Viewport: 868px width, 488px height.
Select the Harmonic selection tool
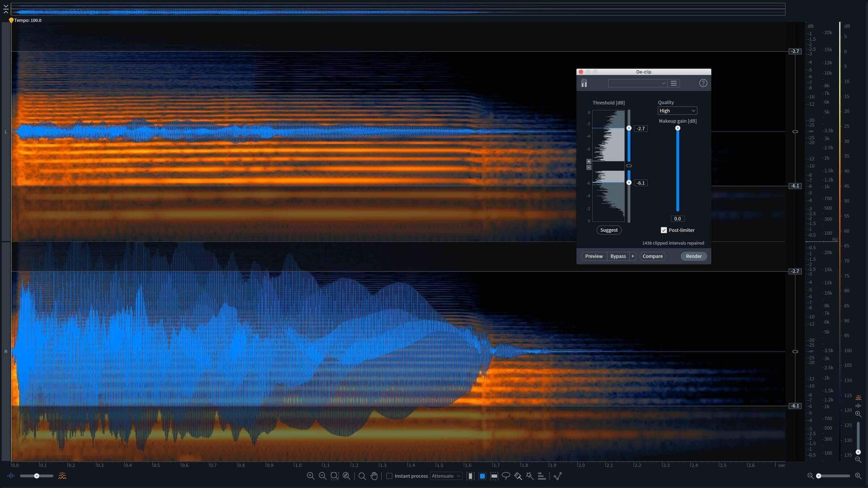[541, 476]
